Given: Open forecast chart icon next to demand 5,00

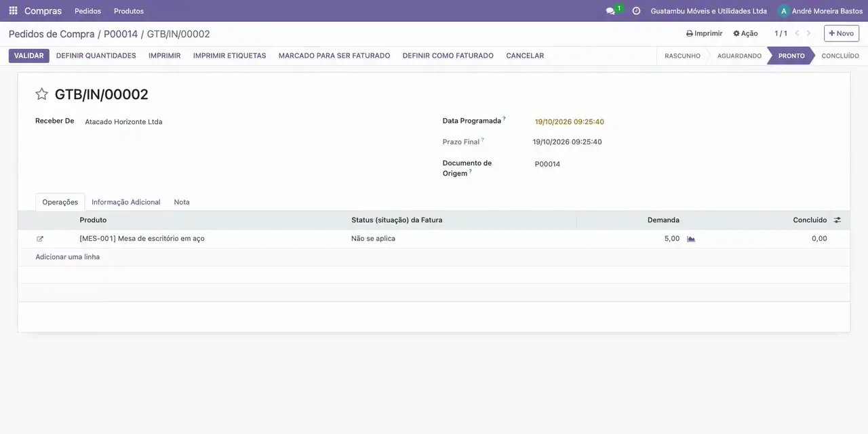Looking at the screenshot, I should (691, 239).
